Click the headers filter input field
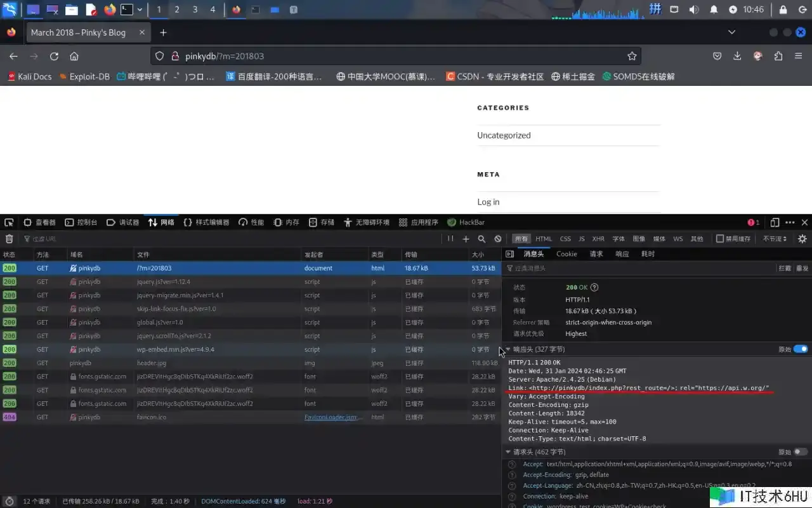812x508 pixels. [x=640, y=269]
